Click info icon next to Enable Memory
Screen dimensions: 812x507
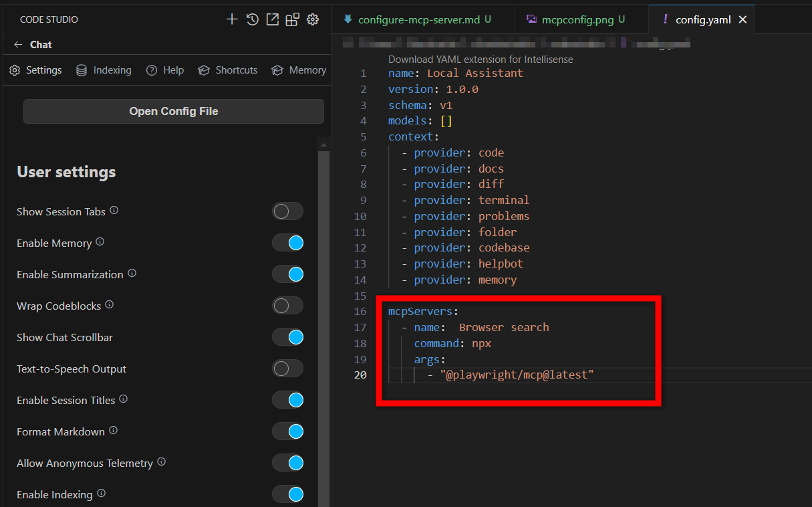pos(100,242)
